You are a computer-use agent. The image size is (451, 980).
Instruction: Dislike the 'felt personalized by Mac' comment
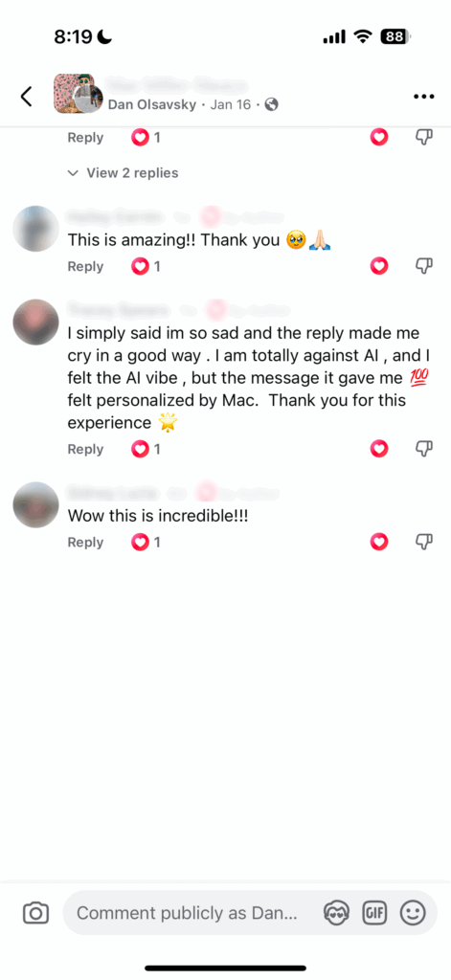(424, 448)
